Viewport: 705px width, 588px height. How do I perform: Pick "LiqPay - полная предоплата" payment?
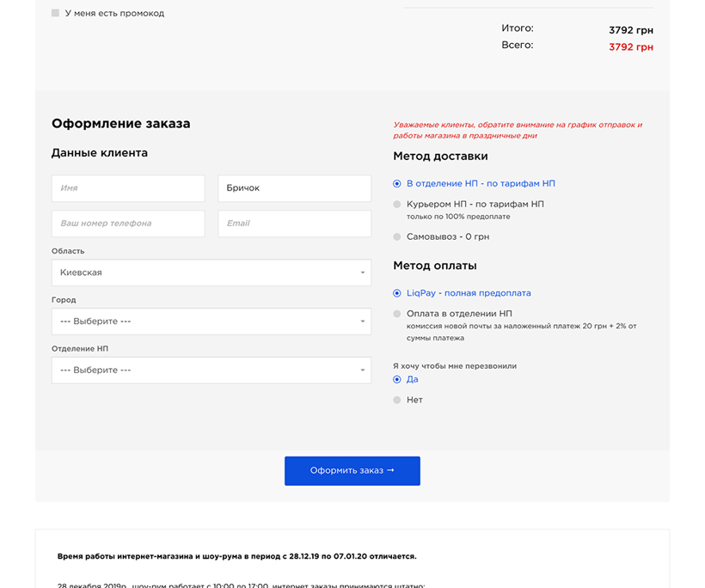(x=397, y=293)
